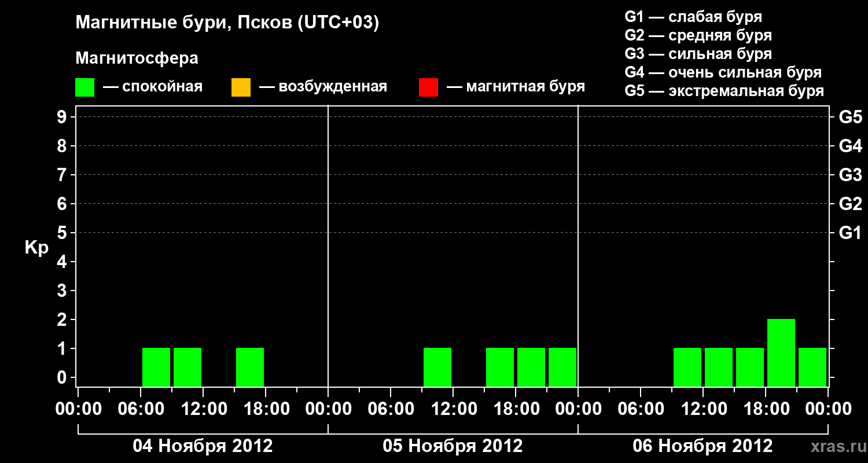The image size is (868, 463).
Task: Click the 'Kp' axis title
Action: click(36, 248)
